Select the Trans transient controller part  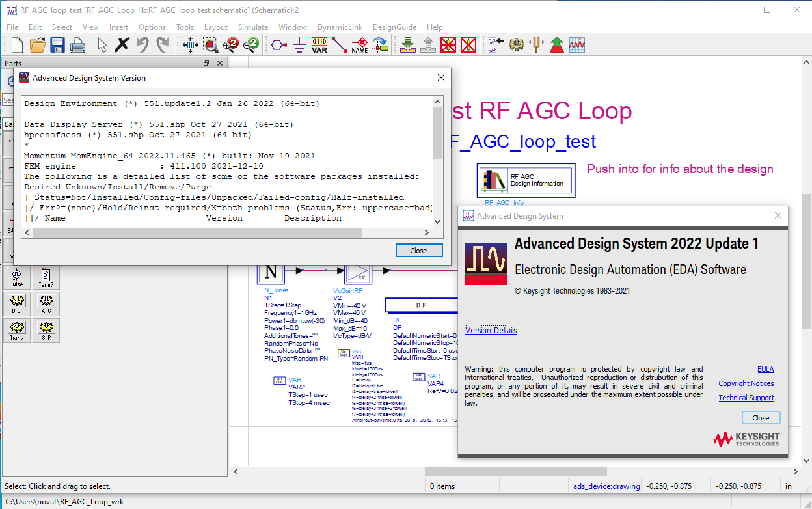(x=16, y=331)
